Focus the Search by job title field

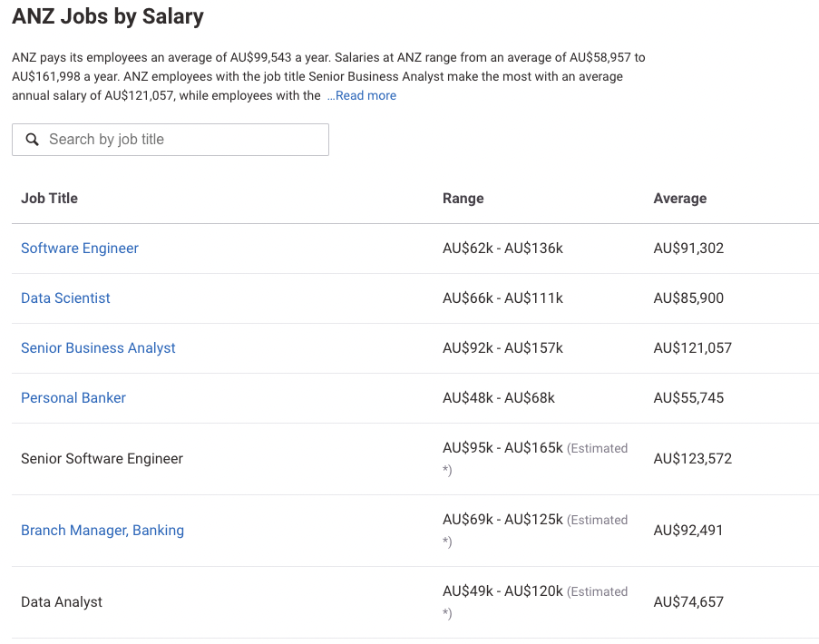[x=171, y=140]
